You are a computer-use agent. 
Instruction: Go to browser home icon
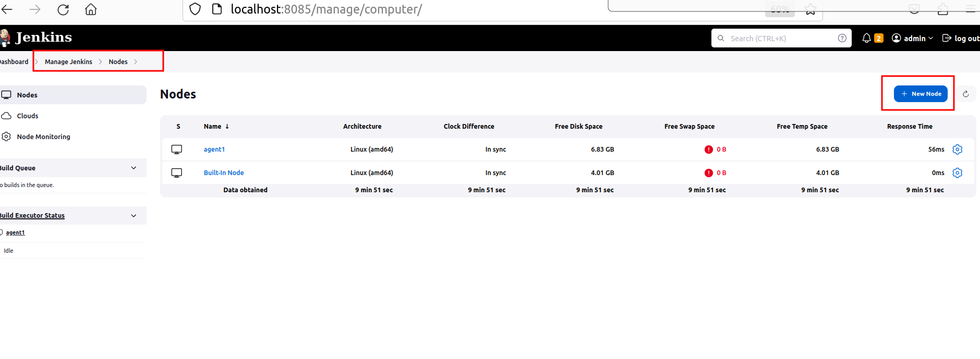[x=91, y=9]
